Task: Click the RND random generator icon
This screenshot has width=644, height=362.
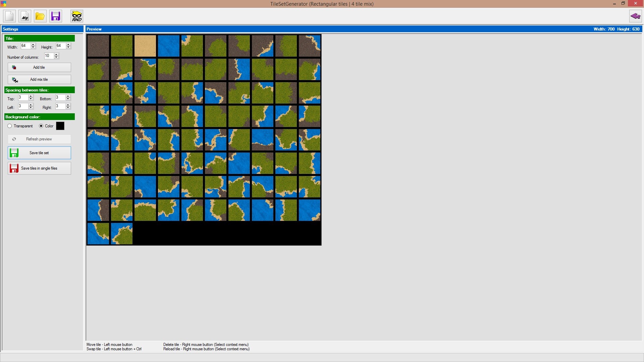Action: [x=77, y=16]
